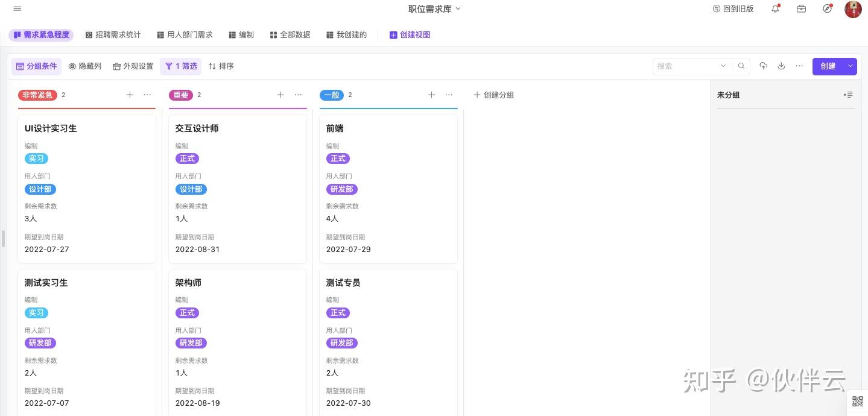Open the hamburger menu icon
This screenshot has height=416, width=868.
tap(17, 8)
